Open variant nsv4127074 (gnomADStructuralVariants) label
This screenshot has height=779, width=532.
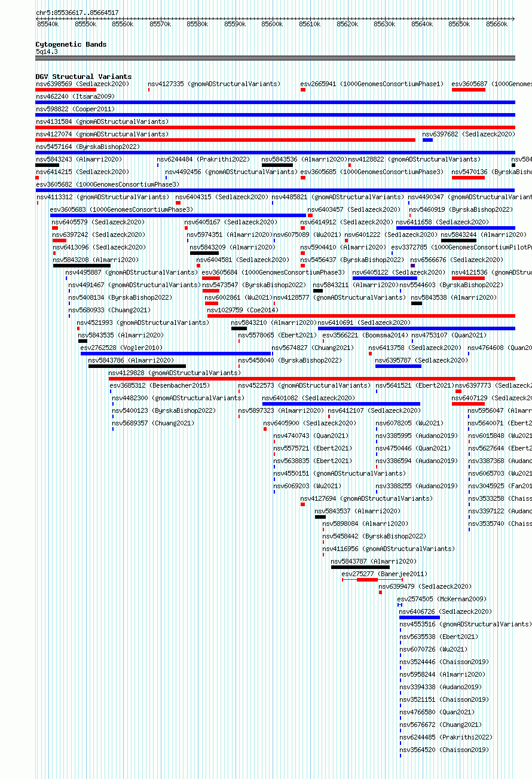(x=102, y=135)
